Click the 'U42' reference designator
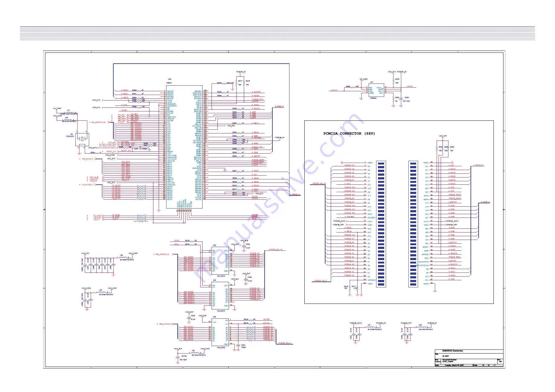555x392 pixels. coord(214,245)
